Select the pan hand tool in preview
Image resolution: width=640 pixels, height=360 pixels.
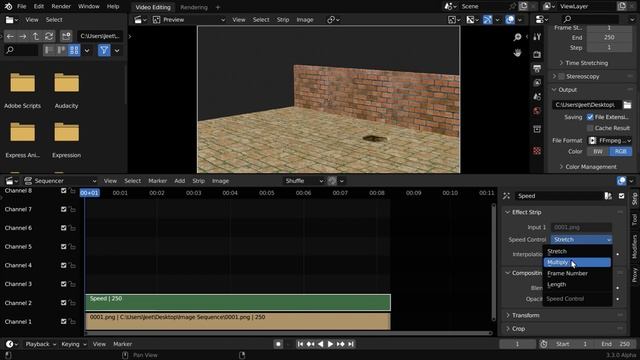point(517,53)
